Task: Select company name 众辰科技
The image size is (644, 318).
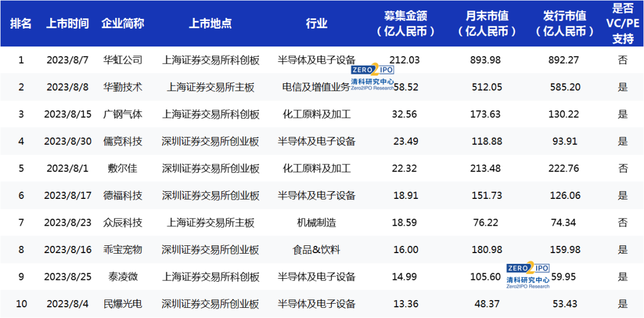Action: pos(123,223)
